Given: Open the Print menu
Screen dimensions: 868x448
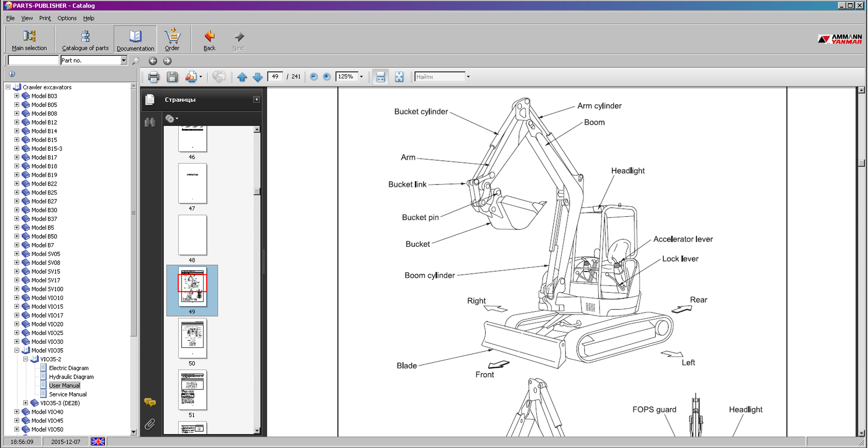Looking at the screenshot, I should click(45, 18).
